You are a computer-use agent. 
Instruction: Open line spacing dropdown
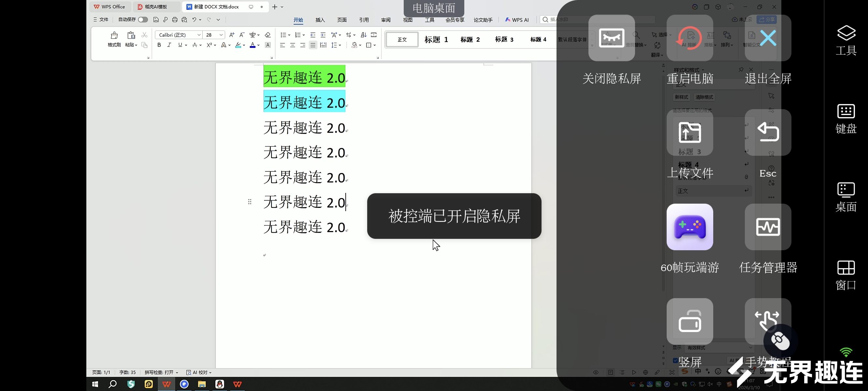[340, 45]
